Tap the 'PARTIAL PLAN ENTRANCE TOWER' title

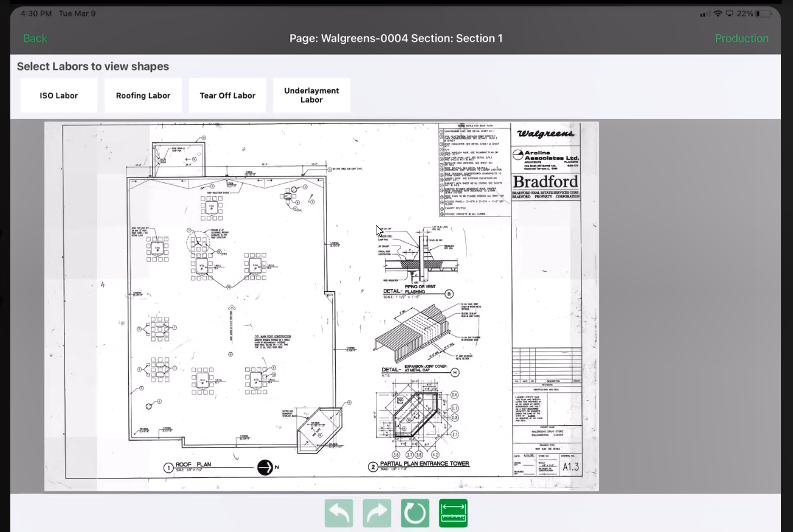424,464
